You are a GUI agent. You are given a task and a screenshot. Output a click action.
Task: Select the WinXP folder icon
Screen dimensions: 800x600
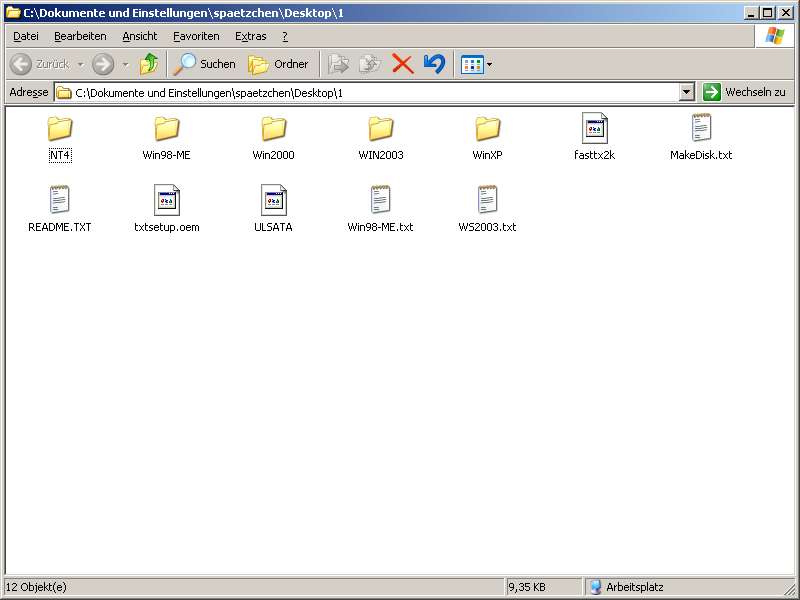[487, 129]
